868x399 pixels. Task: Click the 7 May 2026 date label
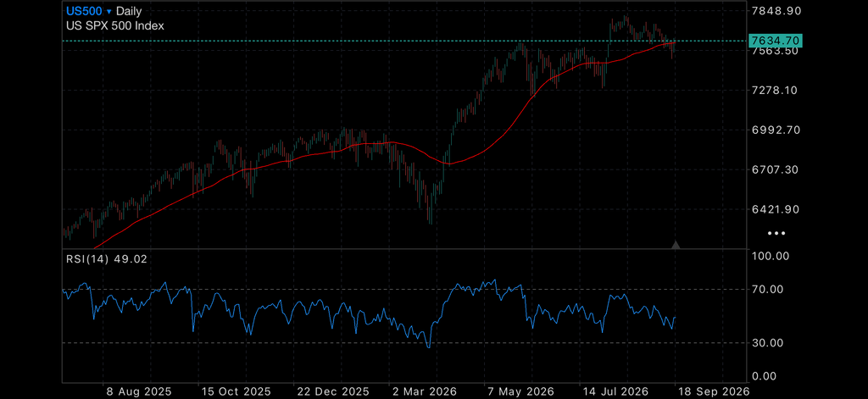[x=520, y=391]
